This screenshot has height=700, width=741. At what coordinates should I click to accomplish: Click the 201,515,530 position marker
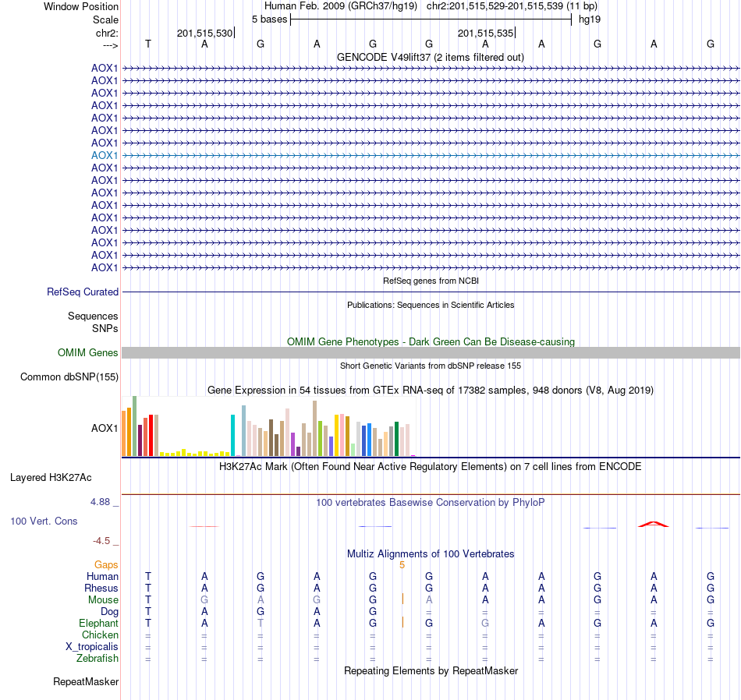[204, 33]
